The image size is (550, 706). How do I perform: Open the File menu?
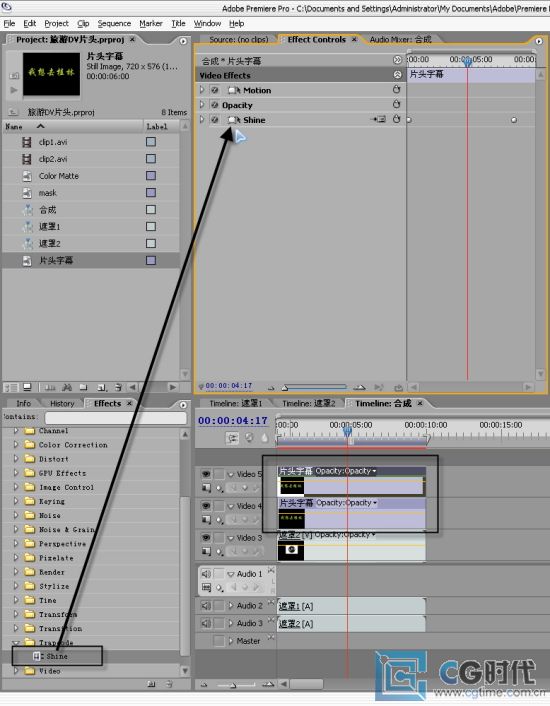point(9,23)
